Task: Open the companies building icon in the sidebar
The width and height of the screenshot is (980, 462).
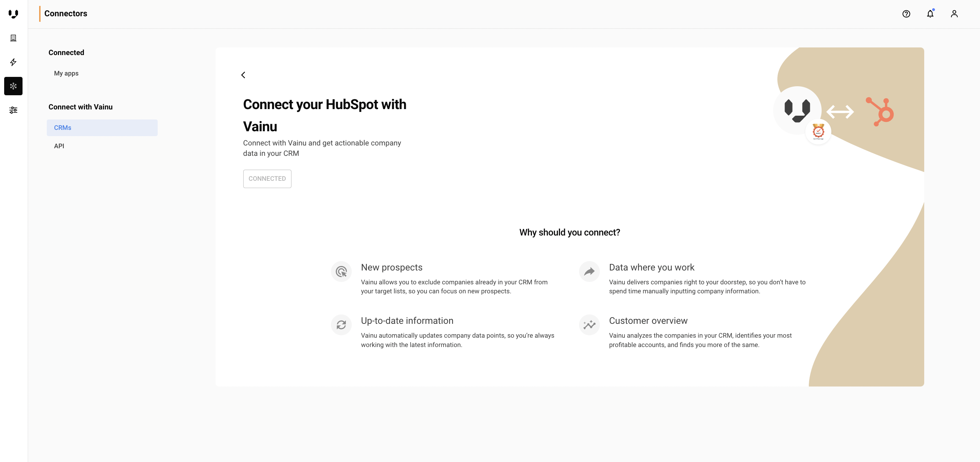Action: 13,38
